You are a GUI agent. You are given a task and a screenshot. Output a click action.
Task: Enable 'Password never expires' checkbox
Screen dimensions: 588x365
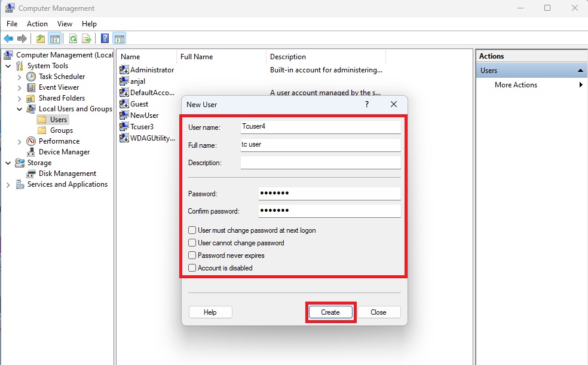(x=192, y=255)
